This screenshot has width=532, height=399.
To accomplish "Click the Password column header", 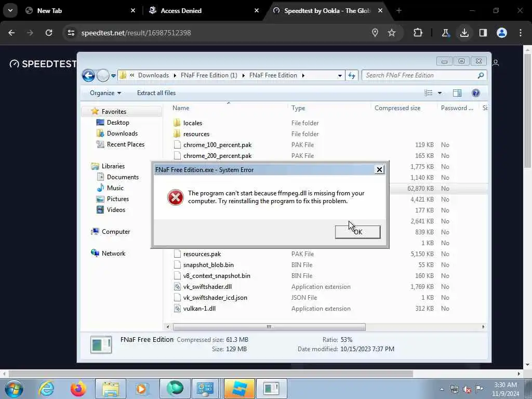I will [457, 108].
